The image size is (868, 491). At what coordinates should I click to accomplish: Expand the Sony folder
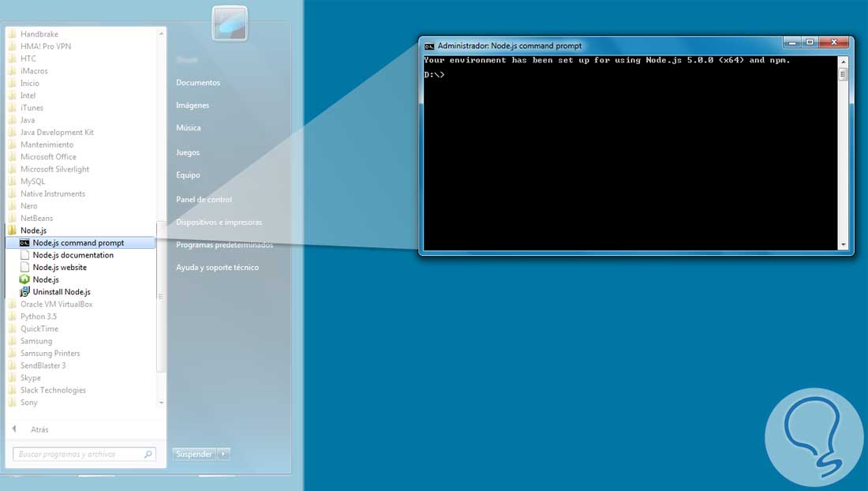(28, 403)
